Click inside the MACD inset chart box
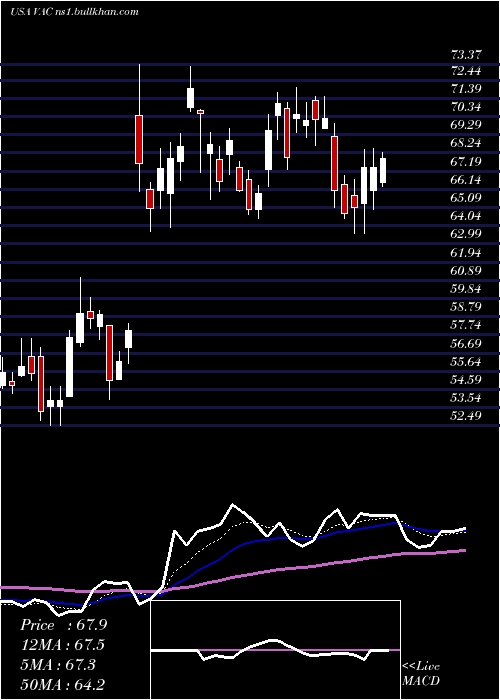Screen dimensions: 500x700 click(x=276, y=650)
